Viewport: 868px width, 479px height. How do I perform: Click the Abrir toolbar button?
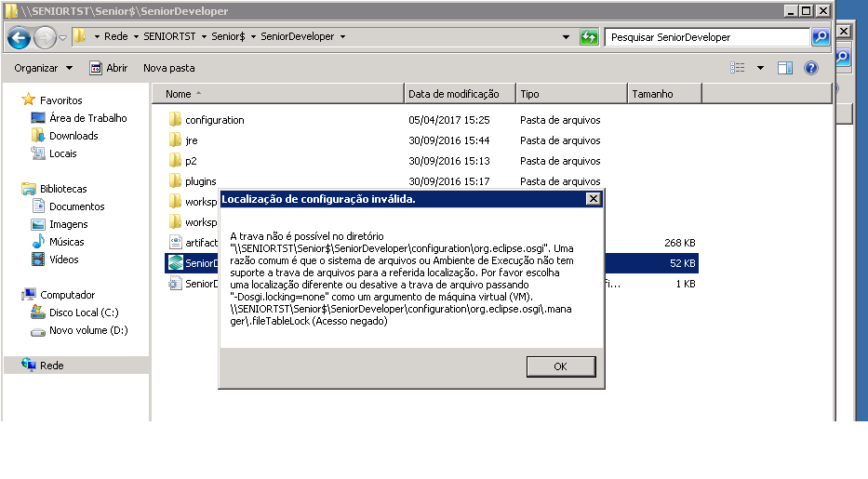(x=108, y=68)
